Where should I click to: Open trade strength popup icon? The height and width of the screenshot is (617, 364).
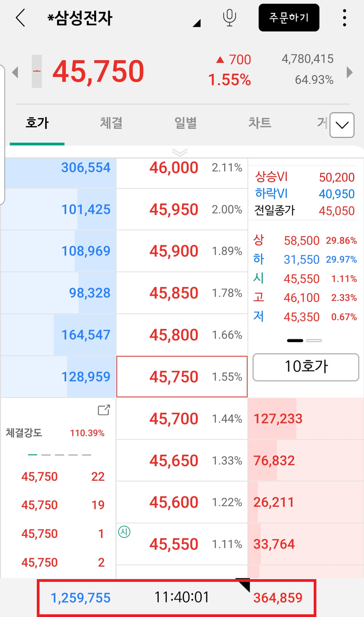pos(104,410)
